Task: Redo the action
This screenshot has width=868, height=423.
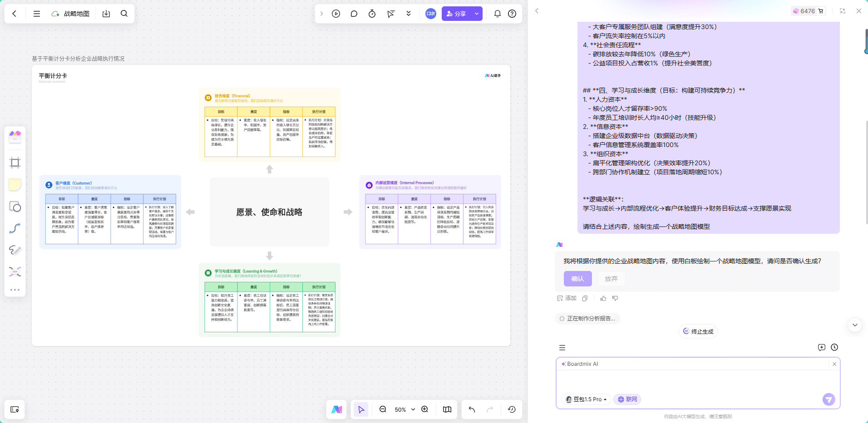Action: 490,409
